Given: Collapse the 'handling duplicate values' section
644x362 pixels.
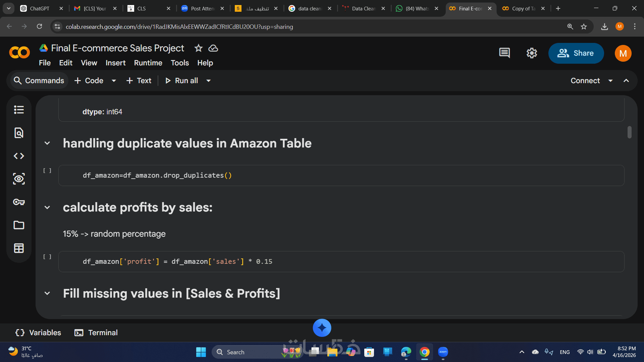Looking at the screenshot, I should click(47, 143).
